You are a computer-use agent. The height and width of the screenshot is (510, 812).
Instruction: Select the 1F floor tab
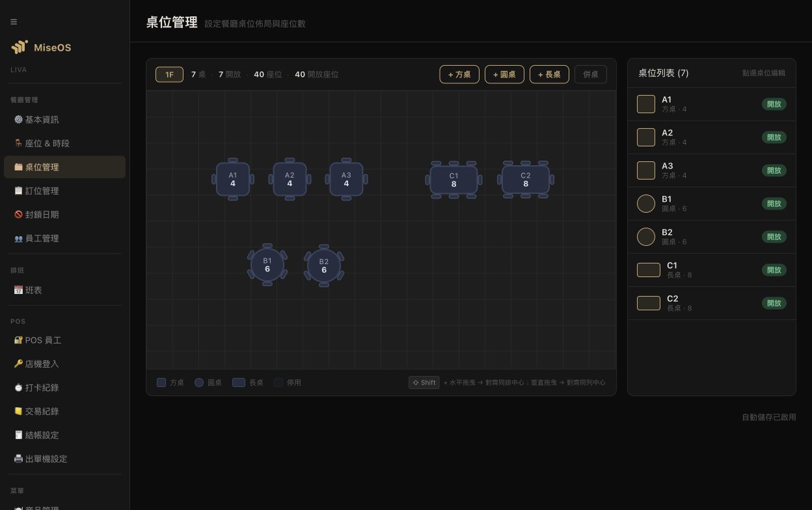169,74
